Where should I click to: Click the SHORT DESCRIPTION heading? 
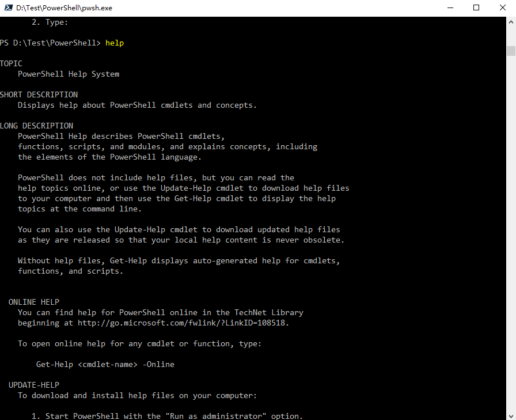click(39, 94)
